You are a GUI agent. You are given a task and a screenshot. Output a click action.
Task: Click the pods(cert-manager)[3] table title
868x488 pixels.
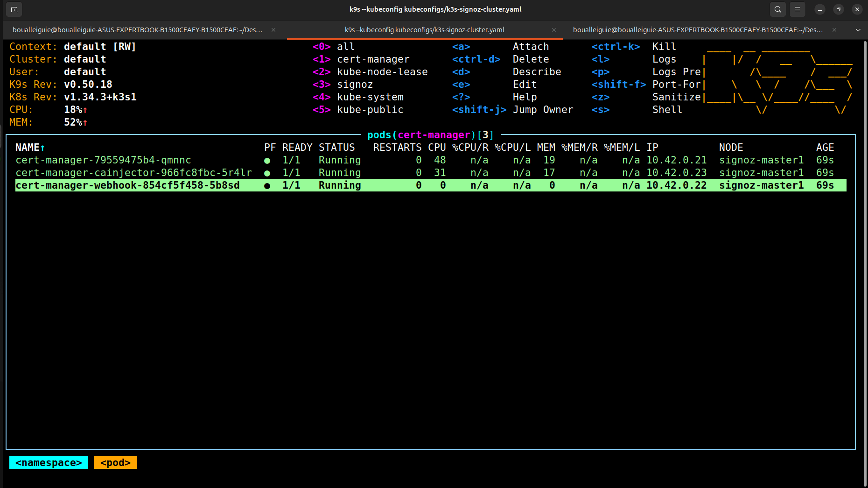430,135
